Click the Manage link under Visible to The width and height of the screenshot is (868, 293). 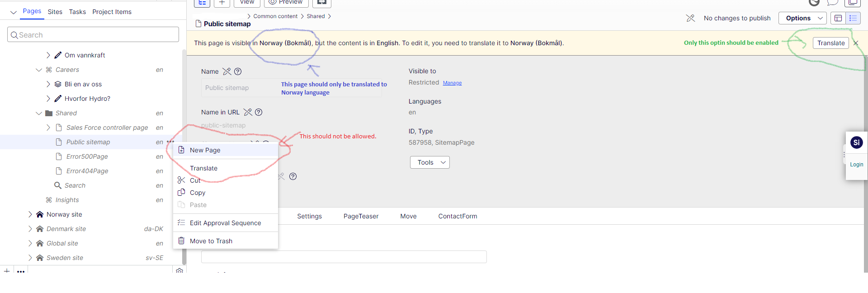coord(452,83)
